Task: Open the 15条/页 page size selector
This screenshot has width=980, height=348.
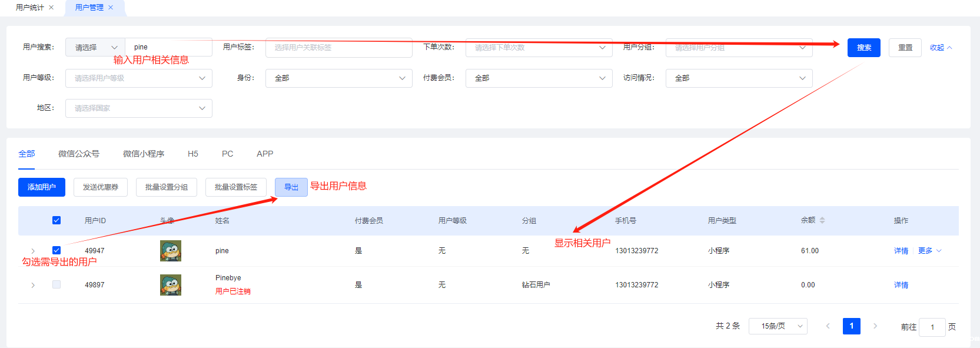Action: [x=778, y=326]
